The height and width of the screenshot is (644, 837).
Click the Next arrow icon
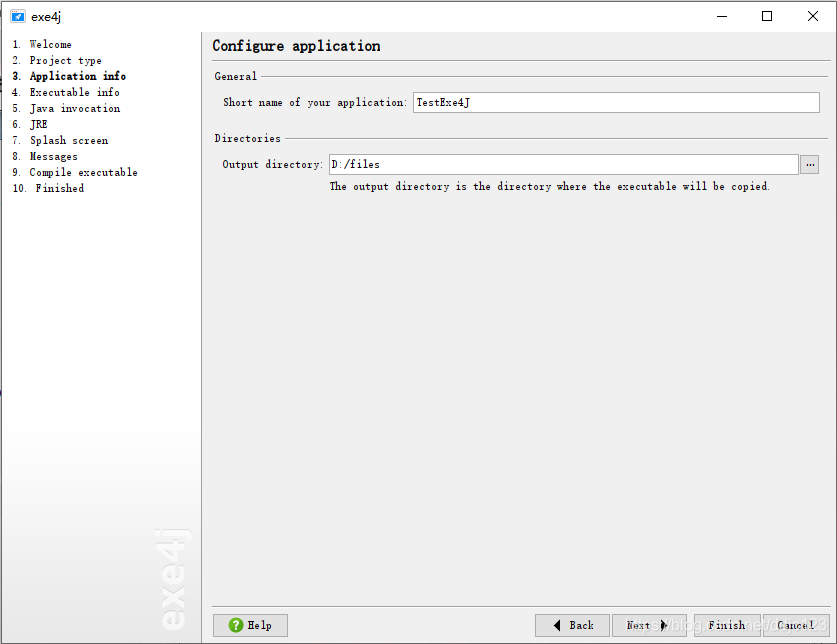[664, 625]
